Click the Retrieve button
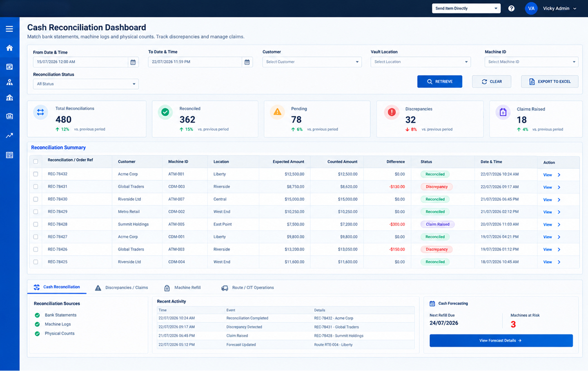 (440, 82)
